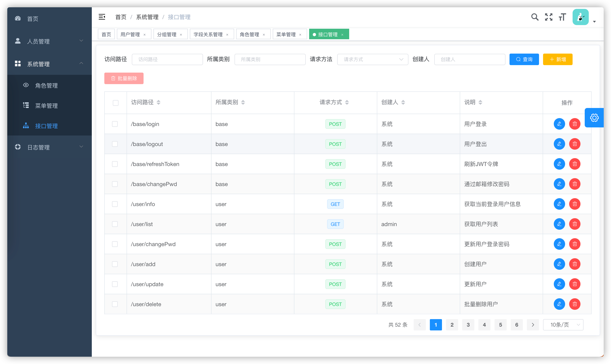Check the /base/changePwd row checkbox
The width and height of the screenshot is (611, 364).
click(115, 184)
